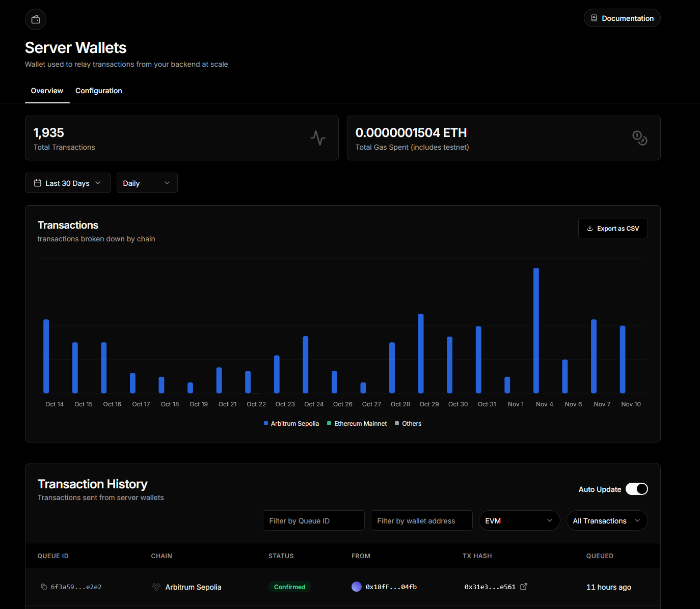Screen dimensions: 700x609
Task: Click the tallest bar for Nov 4
Action: [536, 330]
